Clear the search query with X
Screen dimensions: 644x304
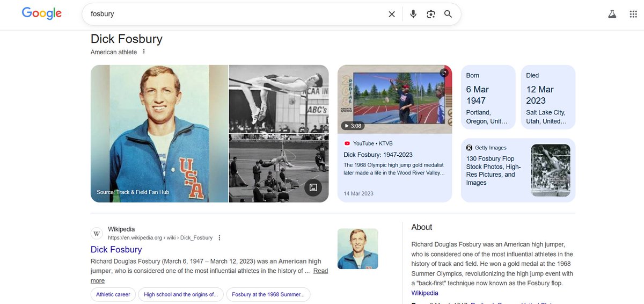click(392, 15)
